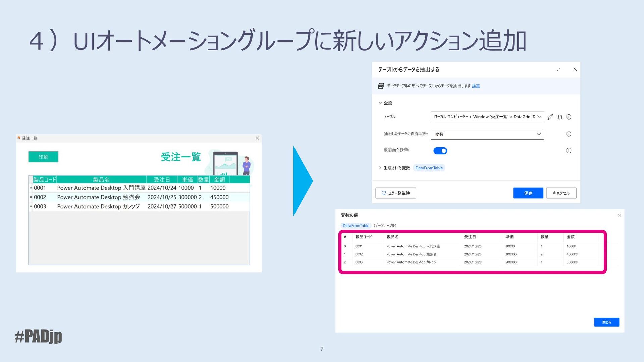Expand the extract data dialog with resize icon
The width and height of the screenshot is (644, 362).
tap(558, 69)
